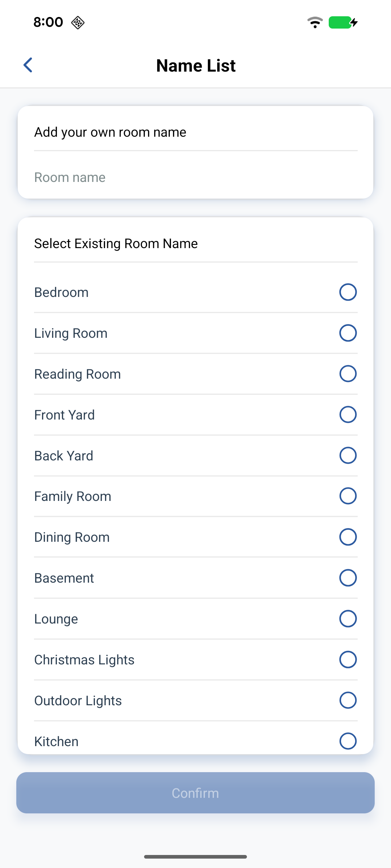Select the Lounge radio button
The width and height of the screenshot is (391, 868).
(x=348, y=619)
